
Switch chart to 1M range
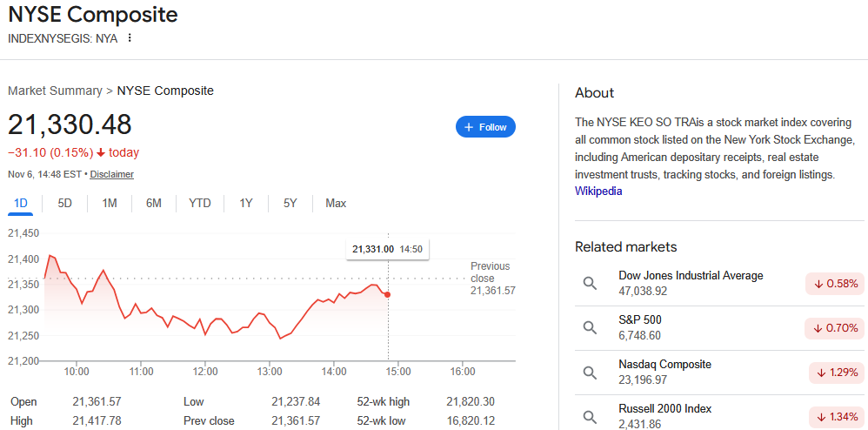(x=110, y=203)
